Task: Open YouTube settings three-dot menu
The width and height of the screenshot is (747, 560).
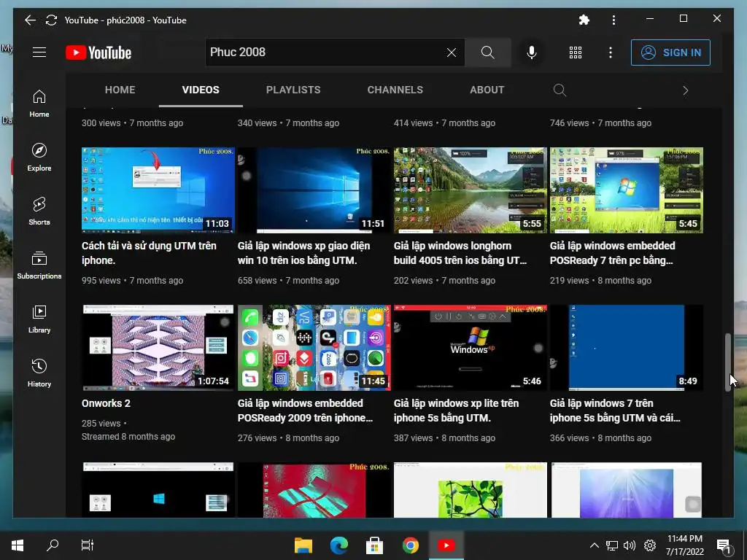Action: pos(611,52)
